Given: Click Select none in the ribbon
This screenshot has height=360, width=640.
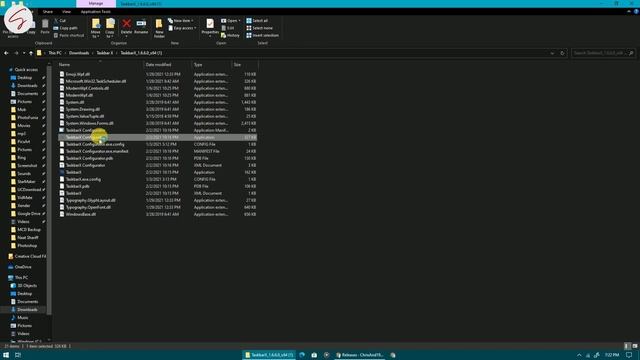Looking at the screenshot, I should [259, 28].
